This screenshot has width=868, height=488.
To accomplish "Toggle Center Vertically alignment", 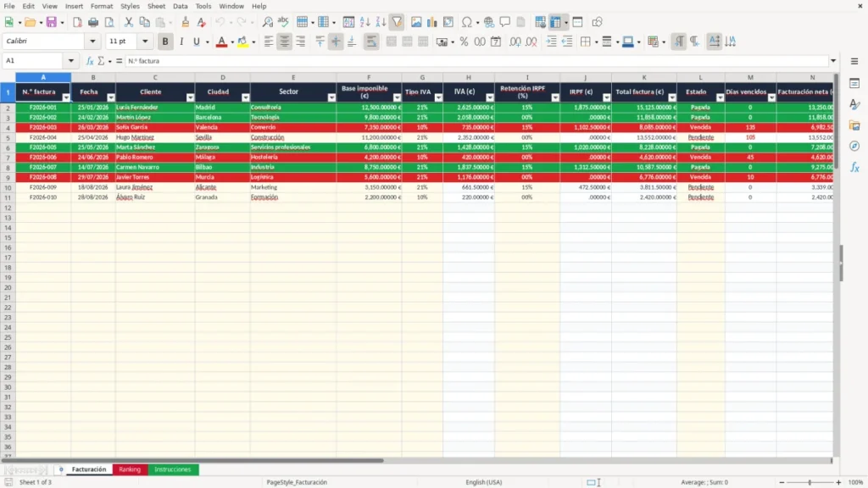I will [x=336, y=42].
